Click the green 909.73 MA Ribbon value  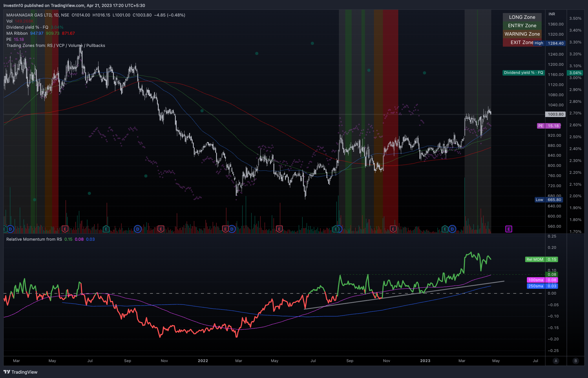pos(52,33)
